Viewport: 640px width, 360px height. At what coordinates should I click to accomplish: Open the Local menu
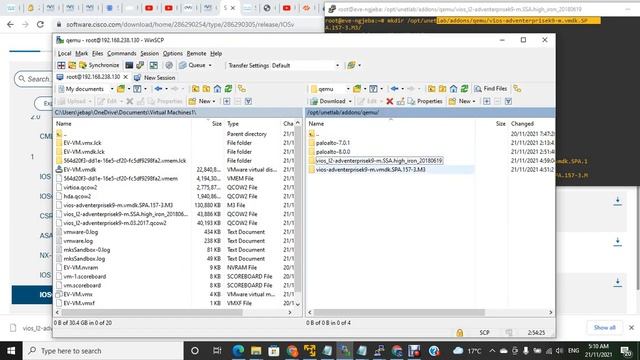click(x=64, y=53)
